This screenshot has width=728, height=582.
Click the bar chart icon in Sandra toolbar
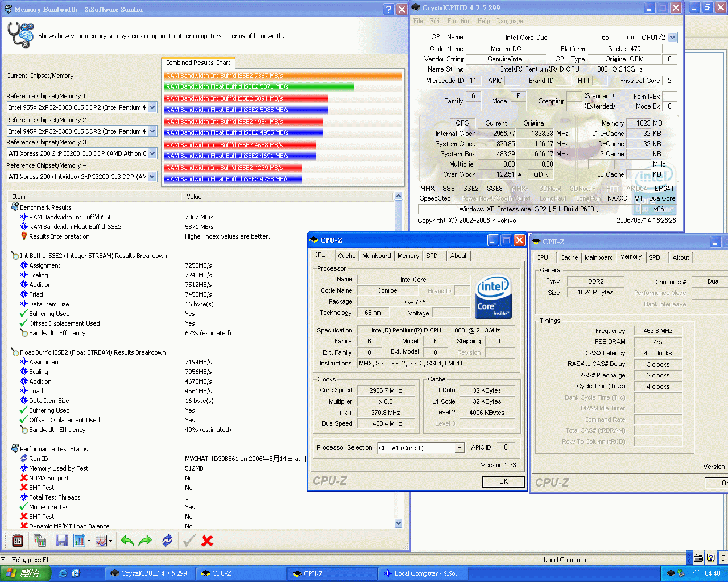[79, 541]
